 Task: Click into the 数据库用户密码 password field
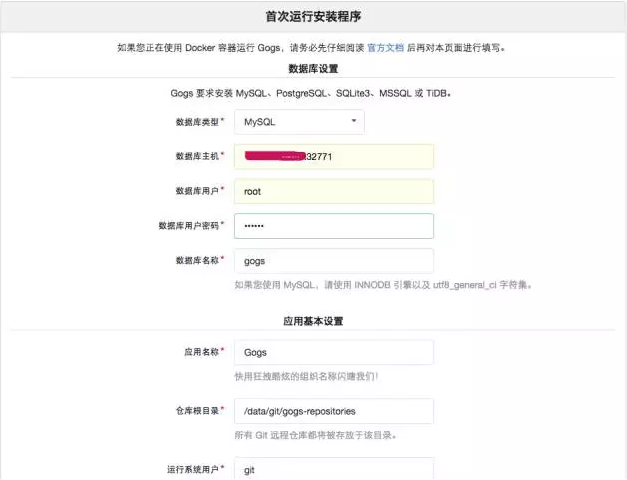pos(334,226)
